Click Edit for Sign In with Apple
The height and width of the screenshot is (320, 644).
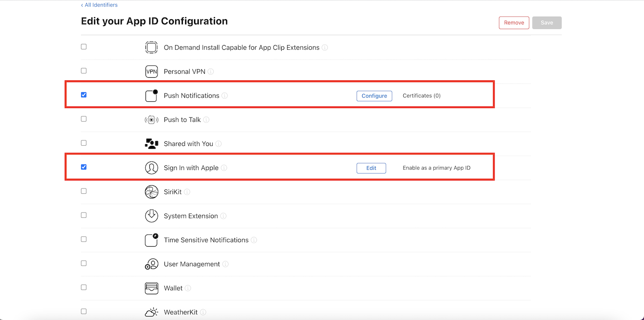click(371, 168)
